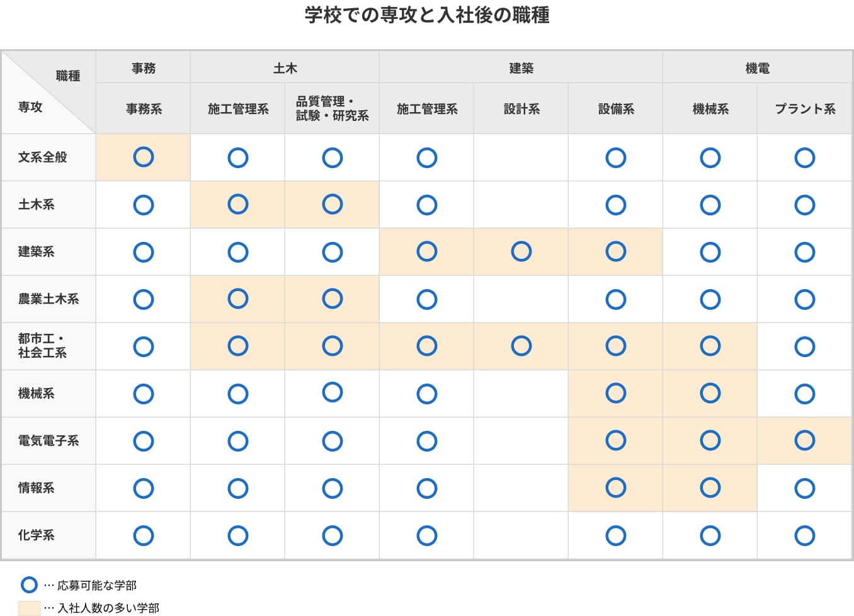Click the 機電 group header

(757, 68)
